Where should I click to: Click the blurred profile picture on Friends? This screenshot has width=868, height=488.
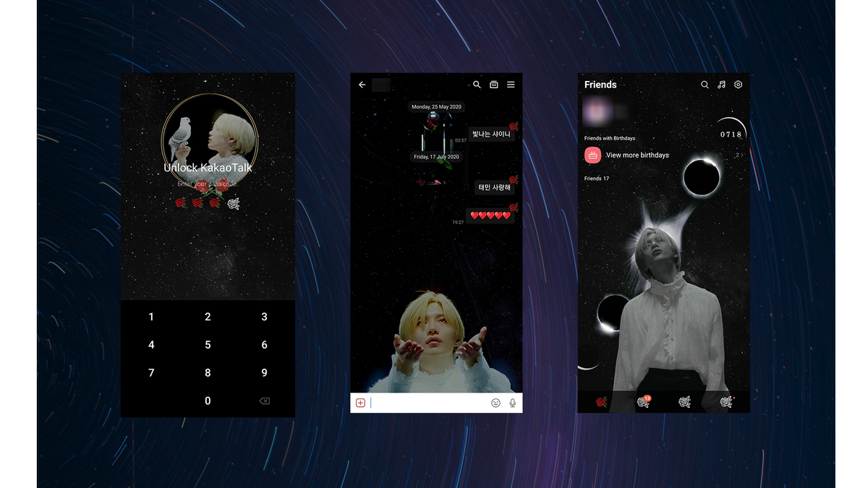[x=597, y=112]
